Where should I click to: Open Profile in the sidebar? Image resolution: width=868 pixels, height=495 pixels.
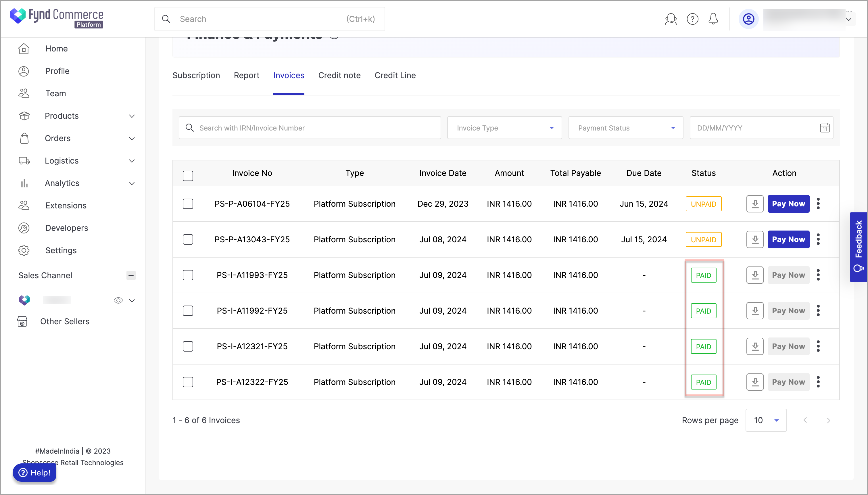coord(57,71)
